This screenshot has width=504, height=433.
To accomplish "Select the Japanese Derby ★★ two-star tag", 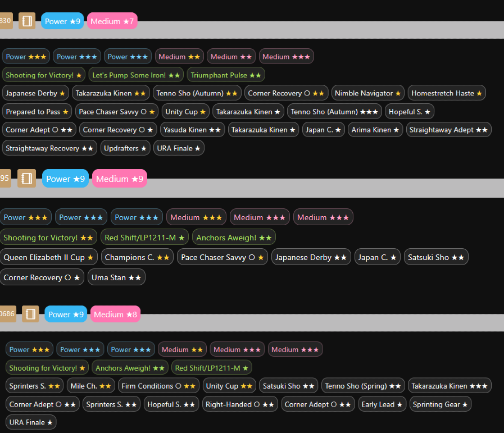I will 311,257.
